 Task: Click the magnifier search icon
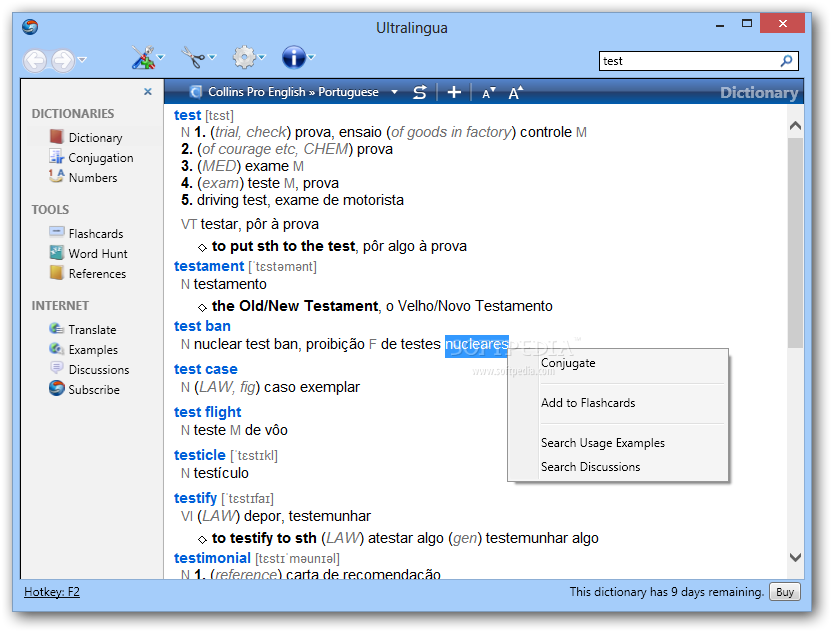pyautogui.click(x=786, y=61)
